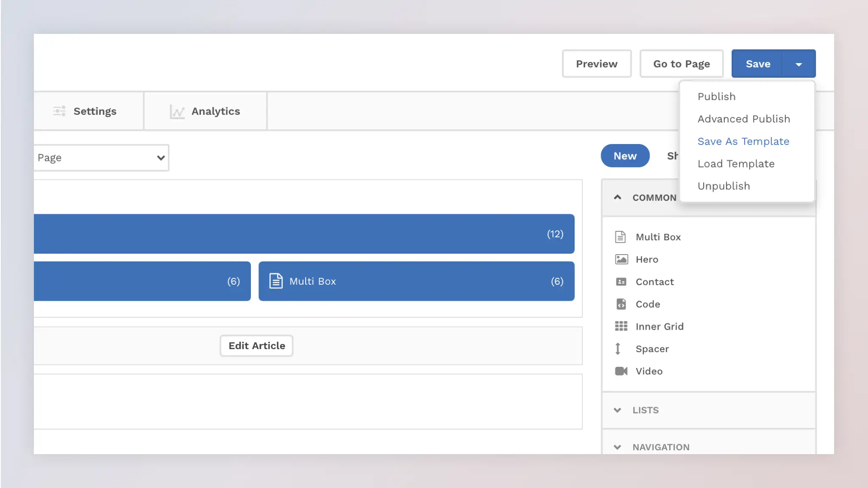Viewport: 868px width, 488px height.
Task: Select the Spacer component icon
Action: click(x=619, y=349)
